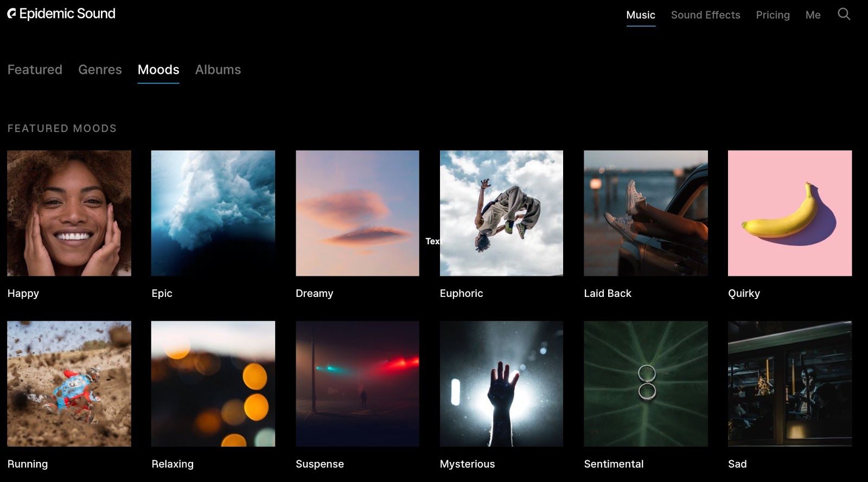Click the Epidemic Sound logo
868x482 pixels.
coord(61,14)
